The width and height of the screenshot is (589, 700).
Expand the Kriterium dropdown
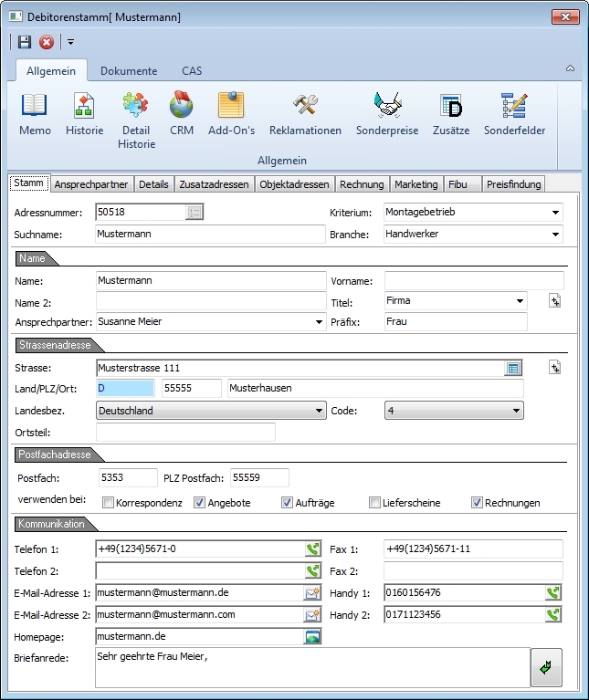tap(555, 213)
